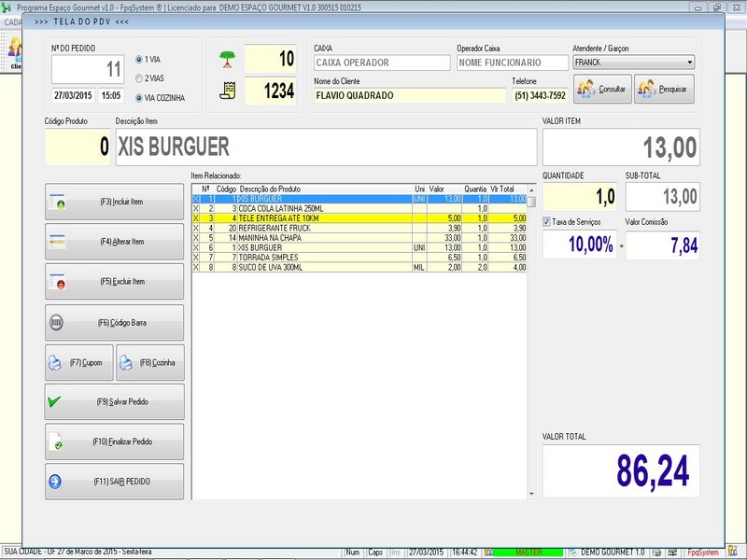Viewport: 747px width, 560px height.
Task: Click the CAIXA OPERADOR field
Action: (382, 63)
